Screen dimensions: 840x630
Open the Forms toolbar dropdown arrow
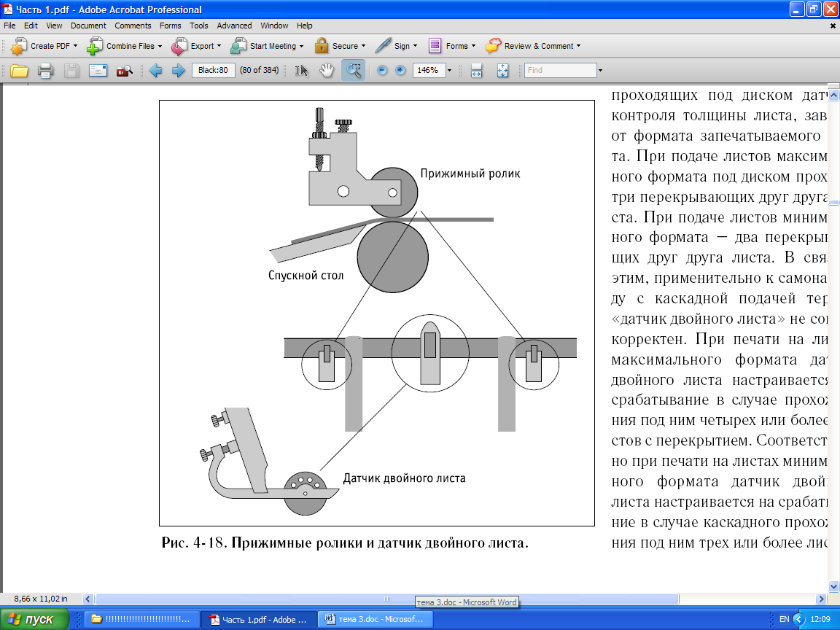tap(473, 46)
